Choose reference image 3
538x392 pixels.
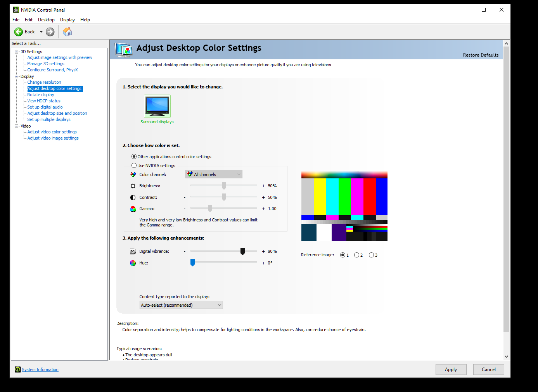click(371, 255)
